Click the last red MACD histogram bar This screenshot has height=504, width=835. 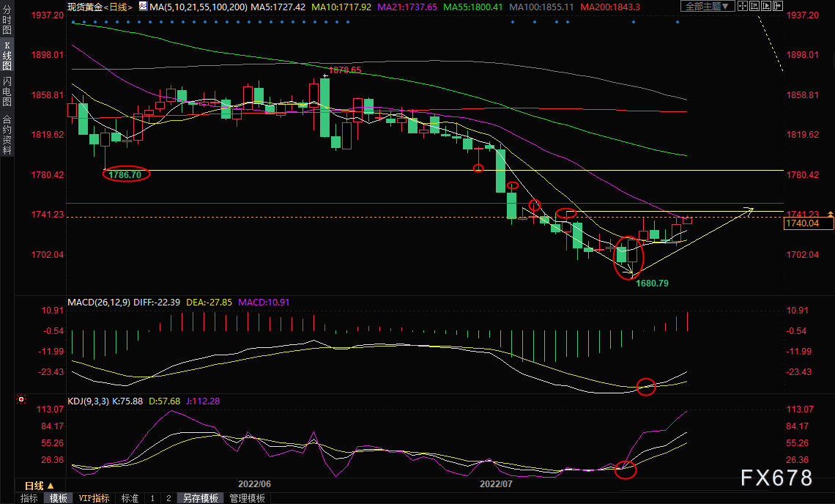tap(688, 322)
